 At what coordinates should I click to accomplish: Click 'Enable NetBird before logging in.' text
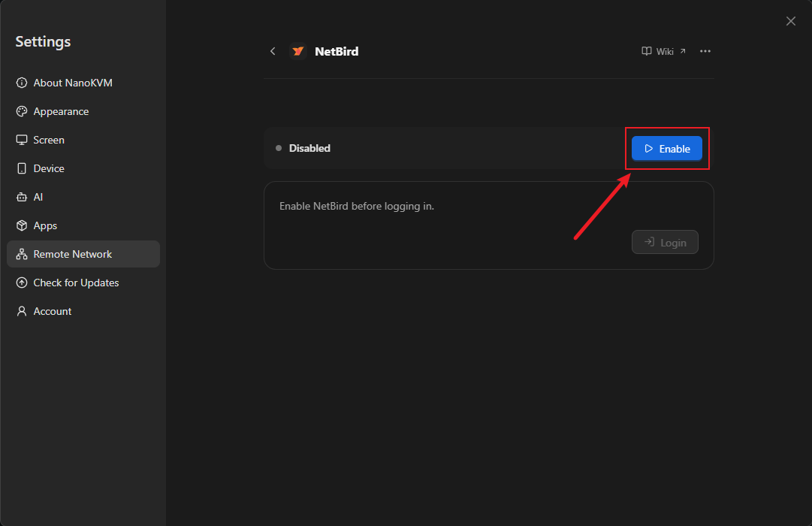coord(357,206)
